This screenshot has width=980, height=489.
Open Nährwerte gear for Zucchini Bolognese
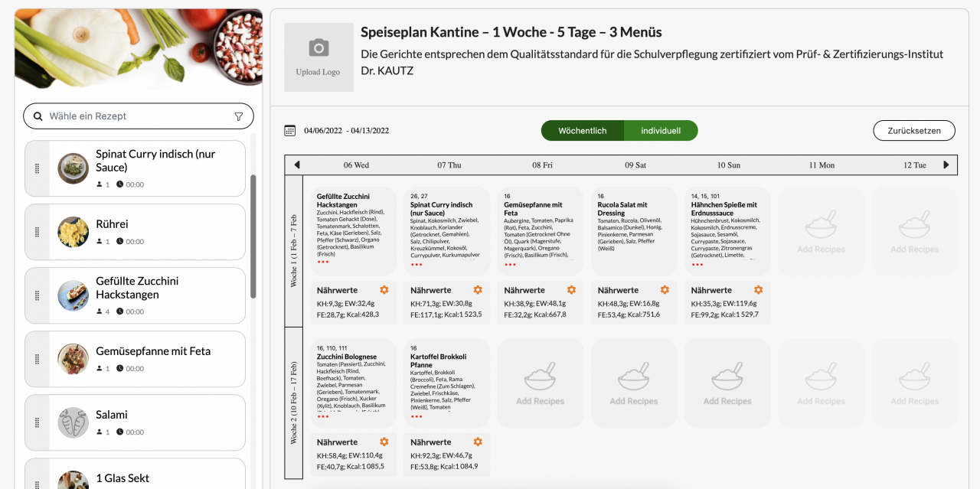(x=384, y=442)
